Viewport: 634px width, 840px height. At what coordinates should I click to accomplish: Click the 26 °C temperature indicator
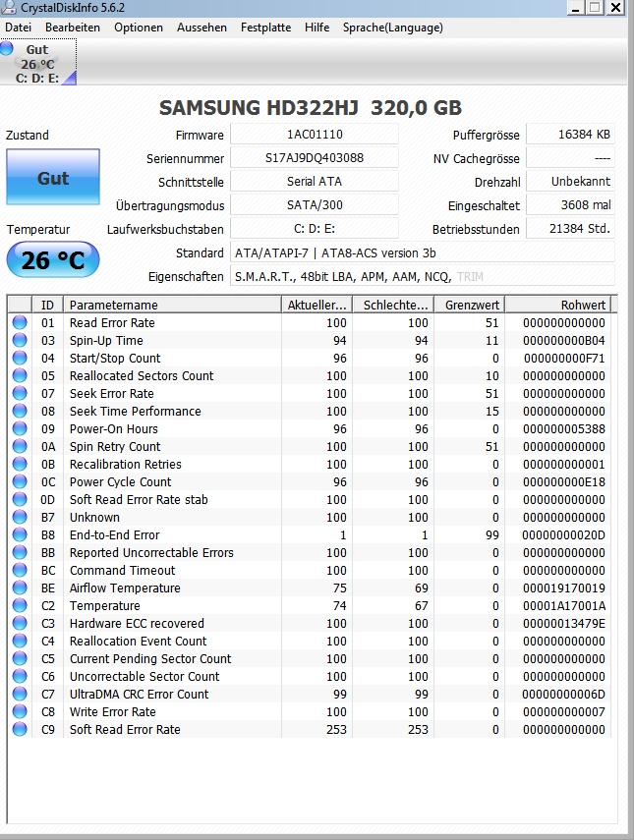point(53,259)
